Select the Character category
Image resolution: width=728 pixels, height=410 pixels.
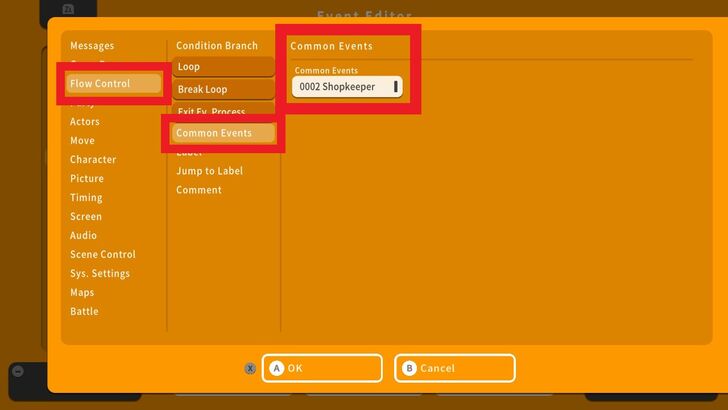[93, 160]
